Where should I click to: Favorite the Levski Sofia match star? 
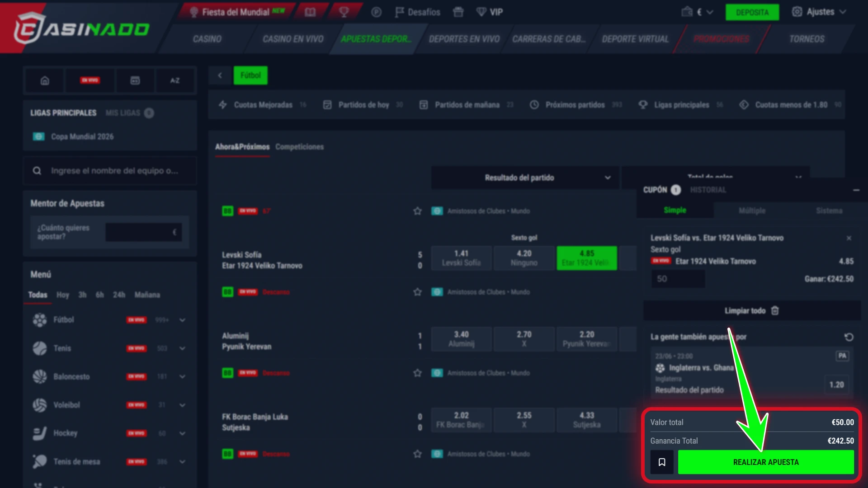pyautogui.click(x=417, y=211)
